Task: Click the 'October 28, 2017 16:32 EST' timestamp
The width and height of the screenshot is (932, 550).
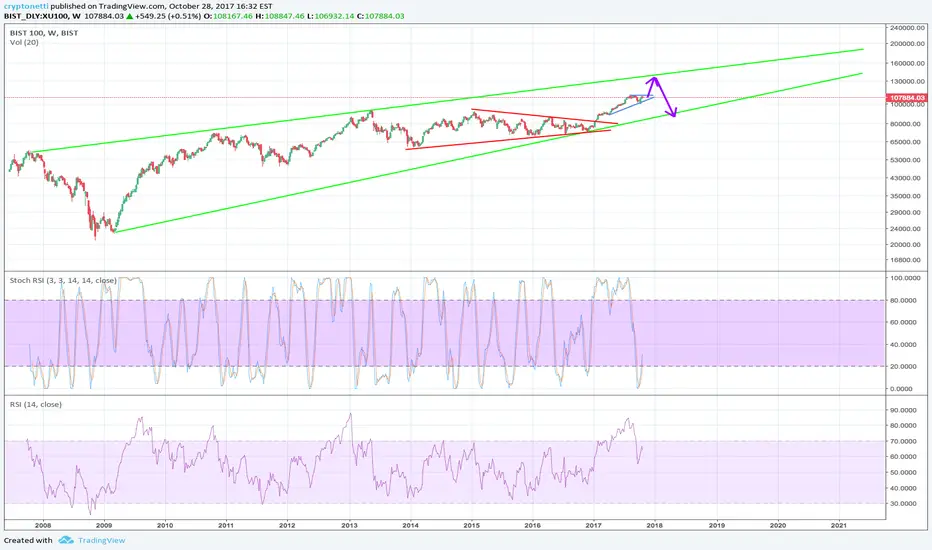Action: click(x=221, y=7)
